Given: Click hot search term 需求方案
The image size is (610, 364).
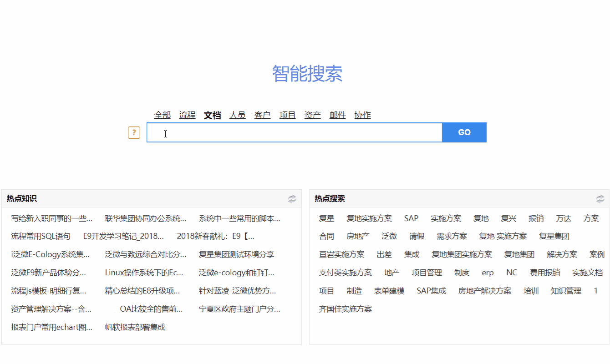Looking at the screenshot, I should [452, 237].
